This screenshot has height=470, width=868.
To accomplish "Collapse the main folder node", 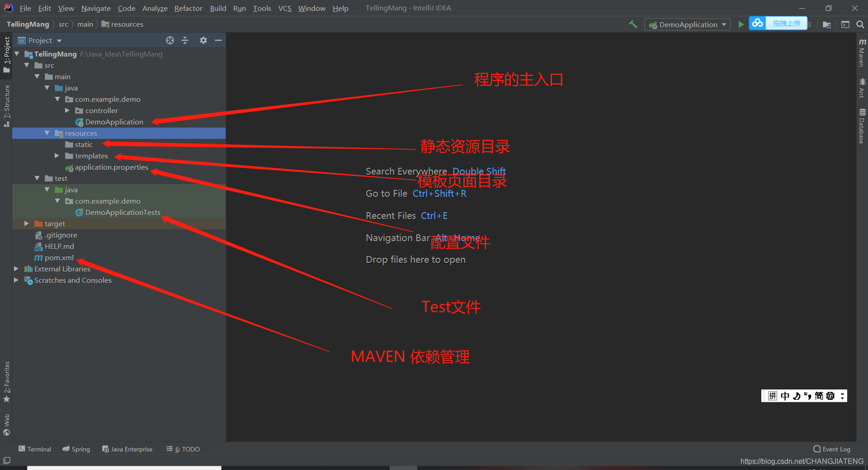I will pyautogui.click(x=37, y=76).
